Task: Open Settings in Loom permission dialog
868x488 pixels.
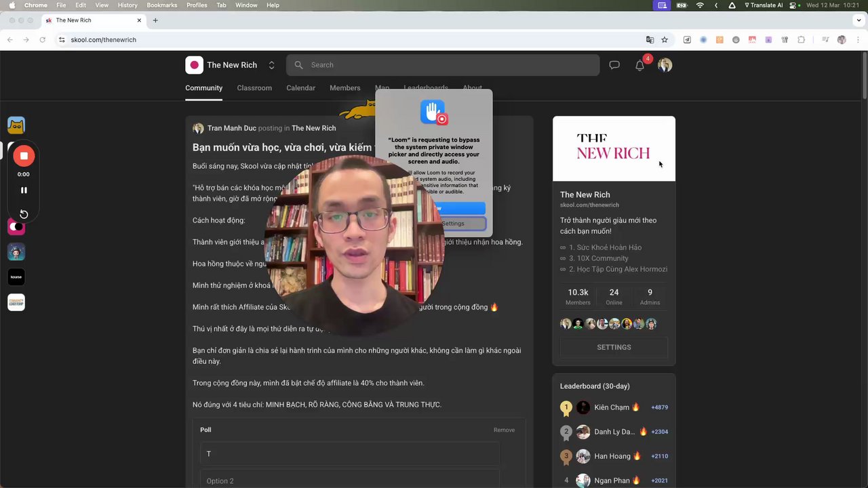Action: pyautogui.click(x=453, y=223)
